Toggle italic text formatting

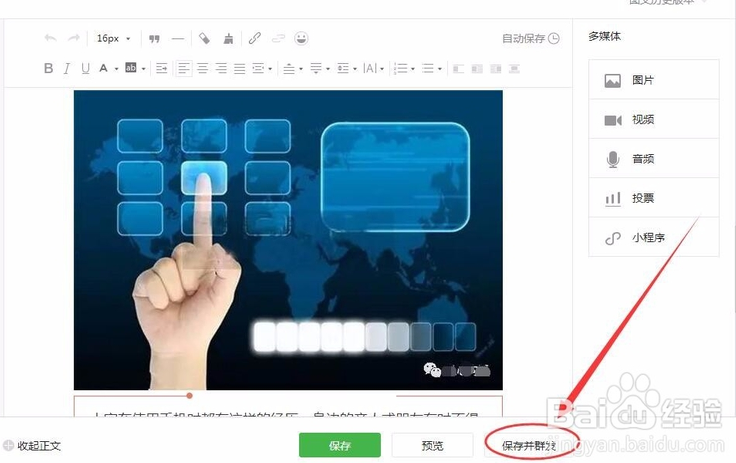pyautogui.click(x=67, y=69)
